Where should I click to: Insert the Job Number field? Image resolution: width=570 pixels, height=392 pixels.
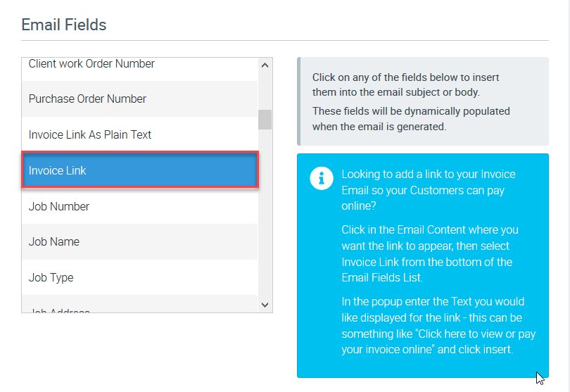[x=140, y=206]
